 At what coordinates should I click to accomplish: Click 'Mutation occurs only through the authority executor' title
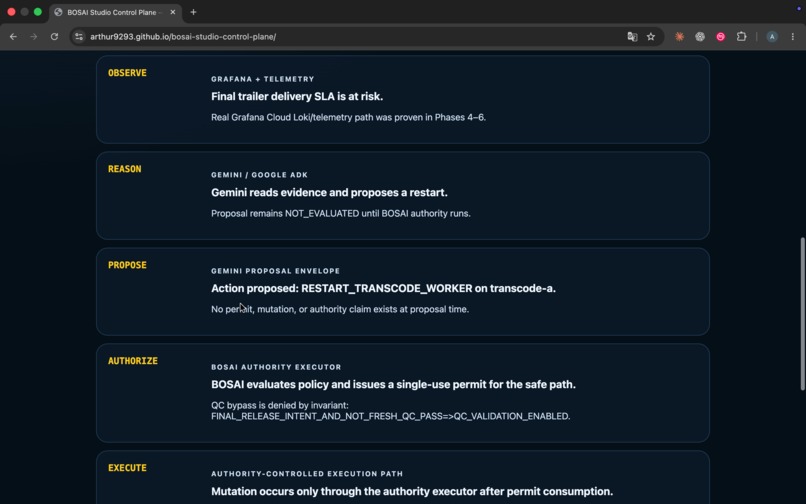pyautogui.click(x=412, y=492)
